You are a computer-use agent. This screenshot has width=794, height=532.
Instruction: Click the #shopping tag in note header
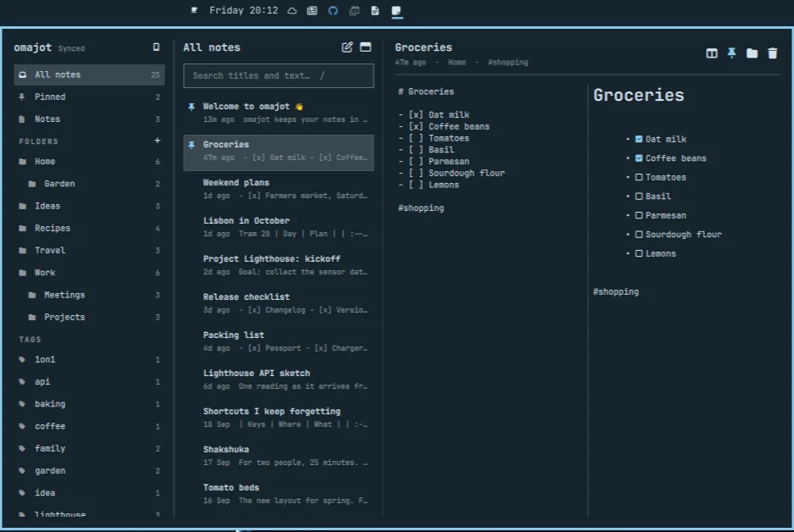pos(508,62)
